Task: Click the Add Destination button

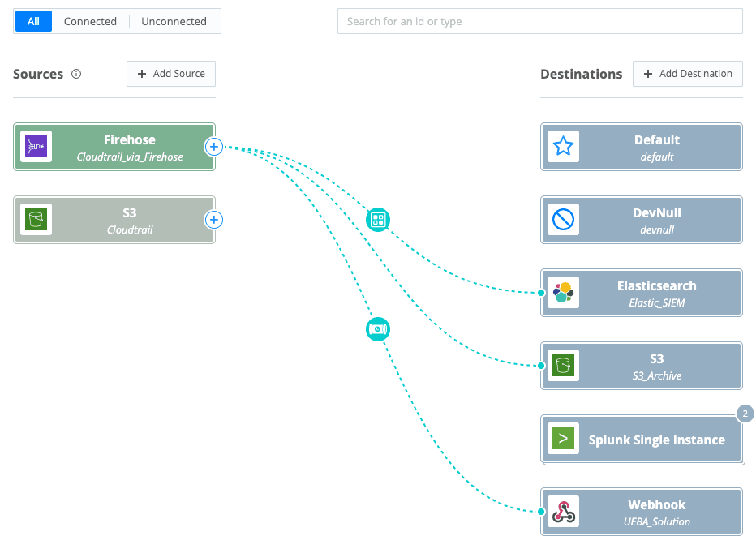Action: pos(688,74)
